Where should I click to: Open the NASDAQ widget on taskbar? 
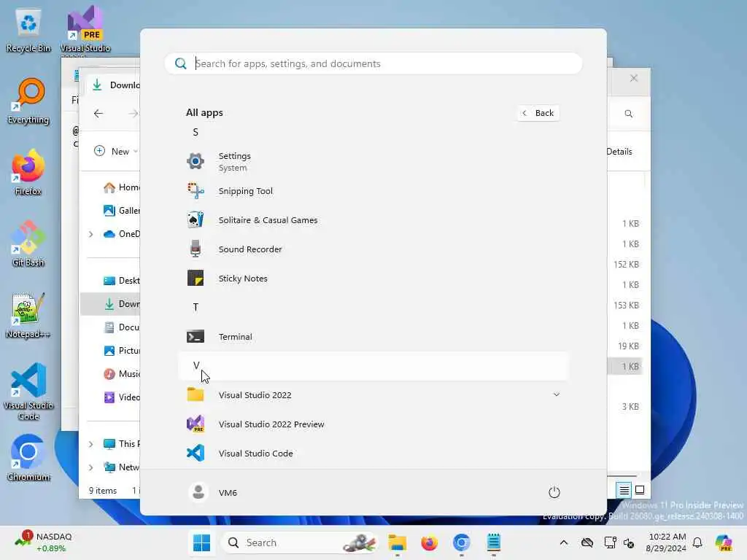[43, 542]
